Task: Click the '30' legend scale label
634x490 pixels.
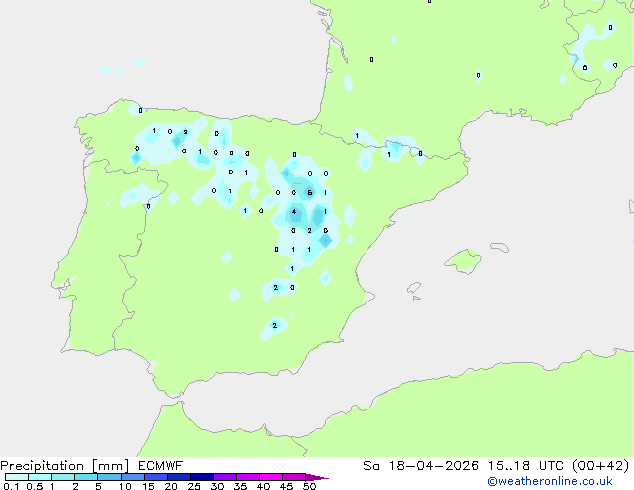Action: click(x=217, y=486)
